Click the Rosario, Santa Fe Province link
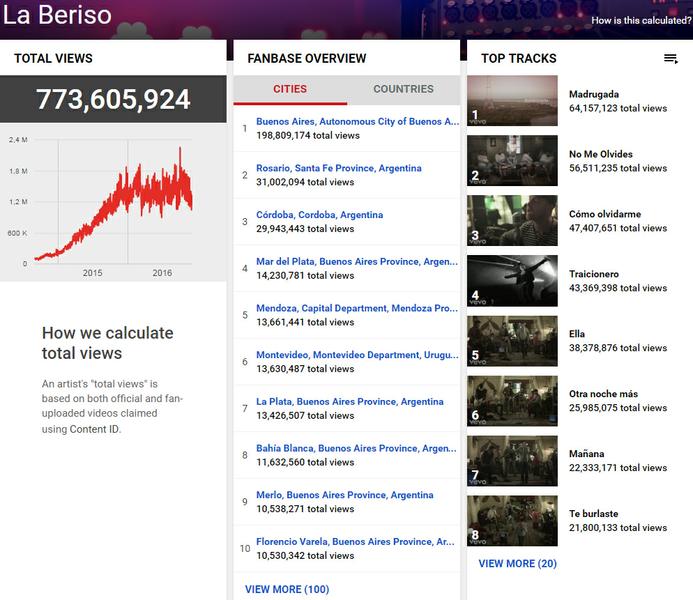Screen dimensions: 693x600 [x=338, y=168]
